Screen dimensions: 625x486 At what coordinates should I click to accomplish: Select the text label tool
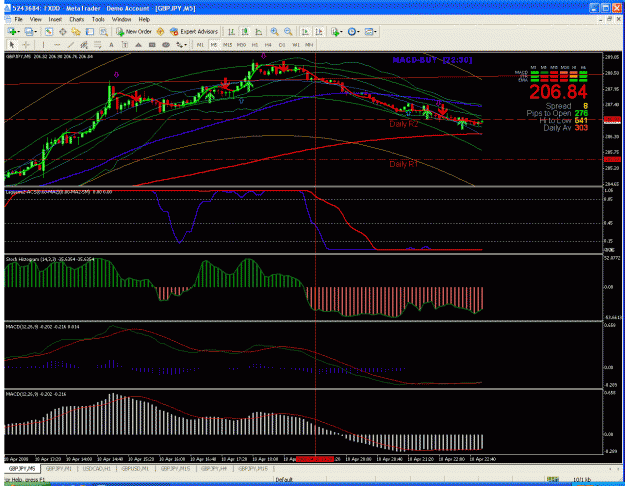125,45
